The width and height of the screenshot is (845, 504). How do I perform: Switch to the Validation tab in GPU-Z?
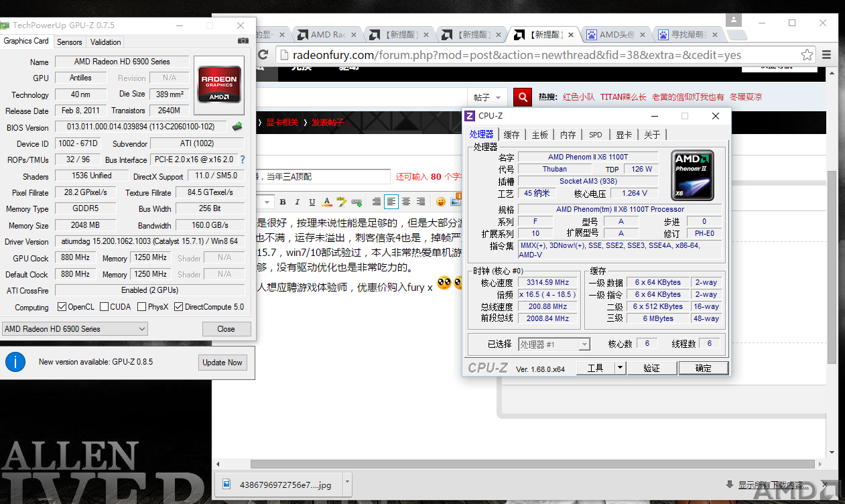[x=105, y=42]
